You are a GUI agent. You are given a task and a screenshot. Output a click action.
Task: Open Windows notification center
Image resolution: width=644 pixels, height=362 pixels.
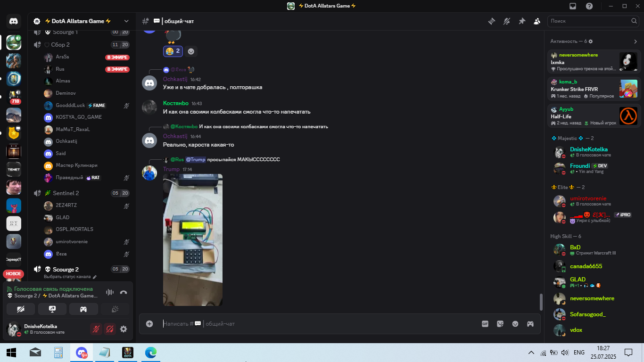[628, 352]
